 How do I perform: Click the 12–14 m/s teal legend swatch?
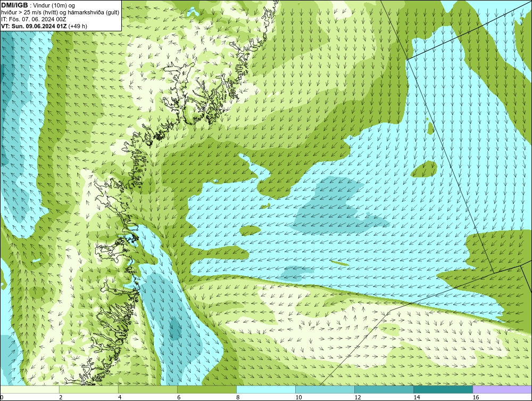coord(384,389)
